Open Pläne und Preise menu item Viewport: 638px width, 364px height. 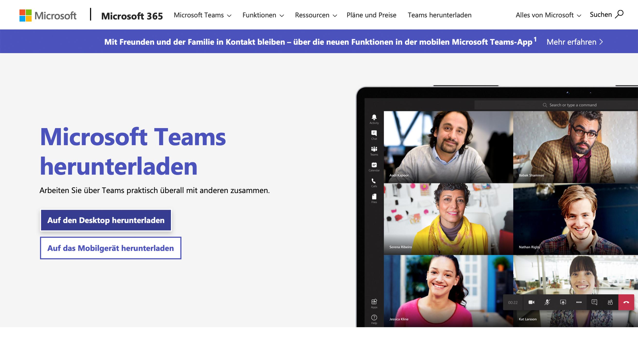point(371,15)
